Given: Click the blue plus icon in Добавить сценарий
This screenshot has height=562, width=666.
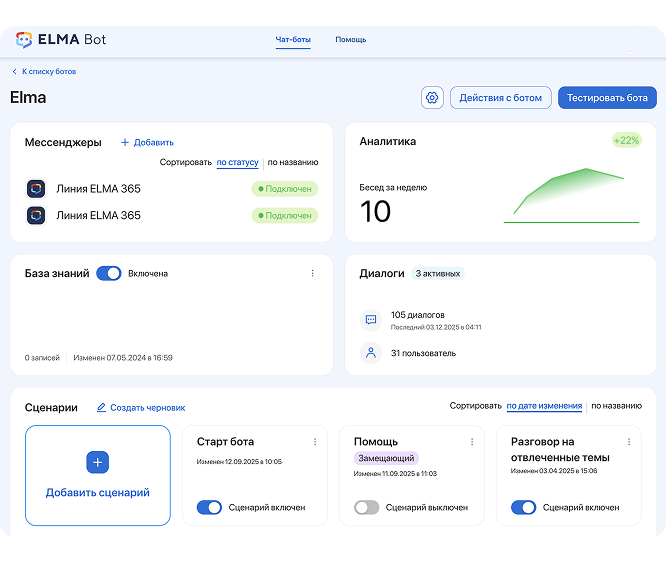Looking at the screenshot, I should coord(98,462).
